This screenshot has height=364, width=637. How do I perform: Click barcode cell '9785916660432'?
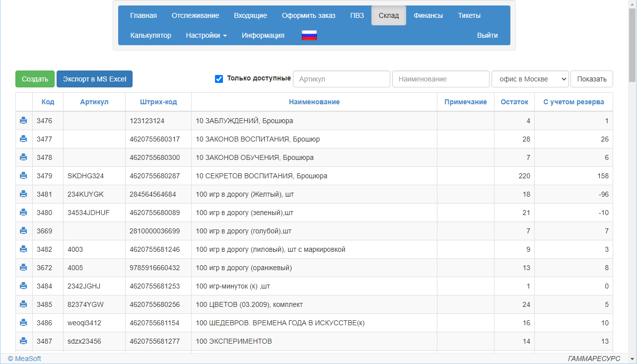coord(158,268)
